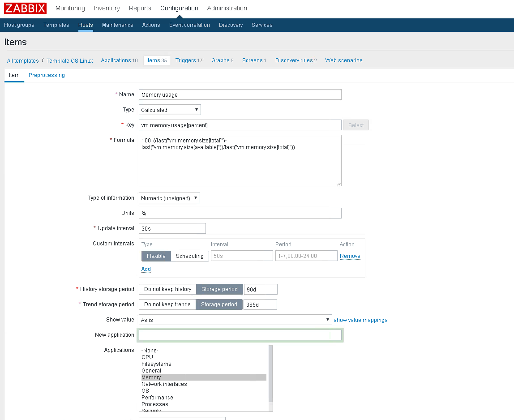Open show value mappings link
Viewport: 514px width, 420px height.
(360, 320)
